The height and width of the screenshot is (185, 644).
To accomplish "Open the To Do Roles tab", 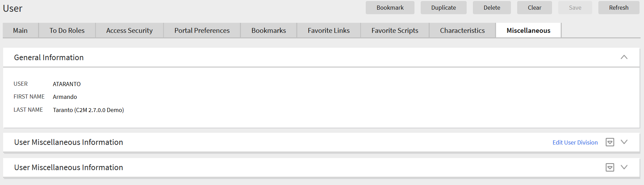I will (67, 30).
